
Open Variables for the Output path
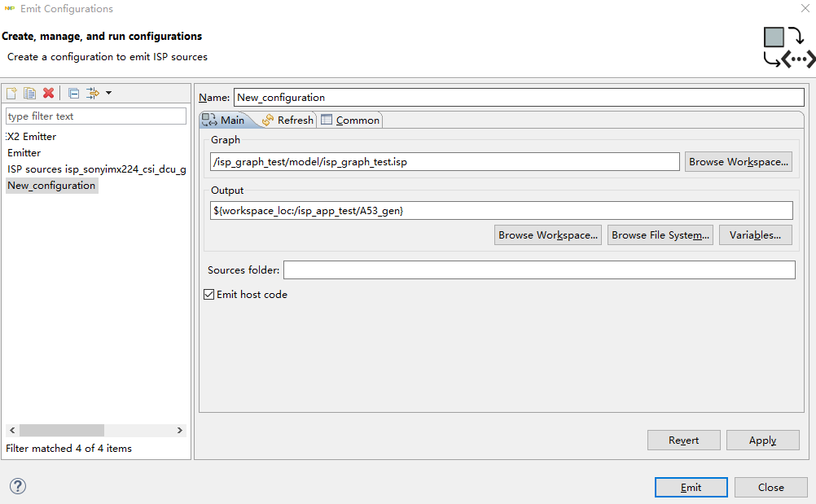755,234
